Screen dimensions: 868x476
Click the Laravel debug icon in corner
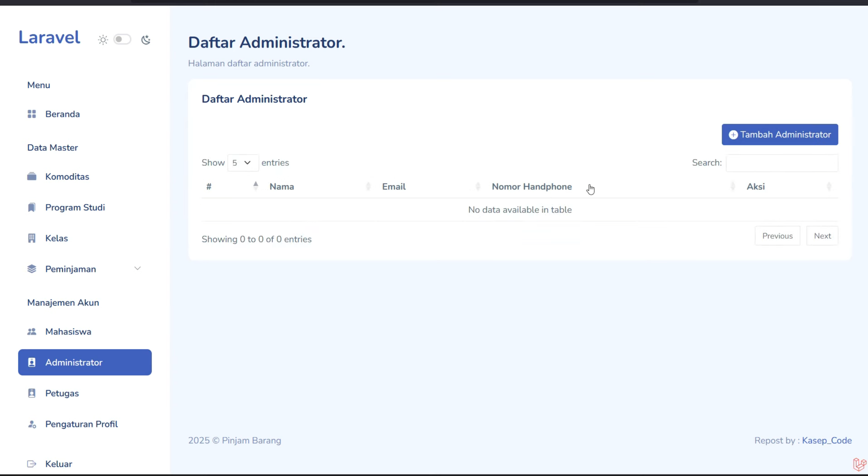[x=860, y=464]
